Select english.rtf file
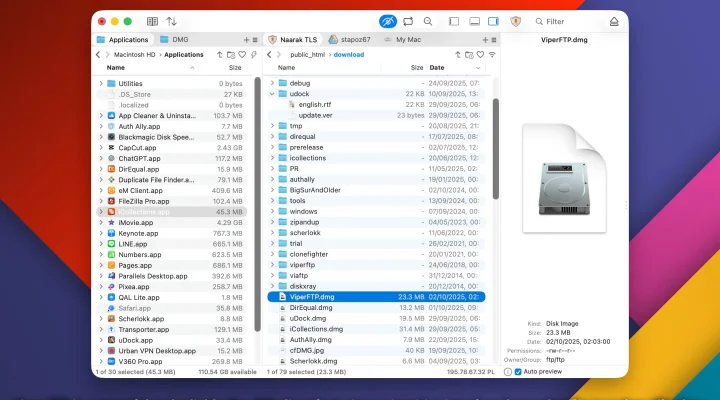 (x=376, y=105)
